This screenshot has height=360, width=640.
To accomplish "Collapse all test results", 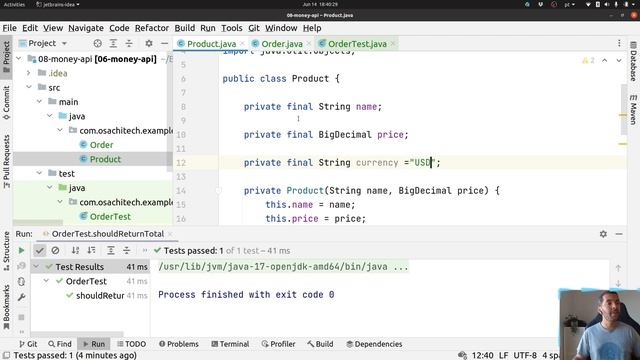I will pos(127,251).
